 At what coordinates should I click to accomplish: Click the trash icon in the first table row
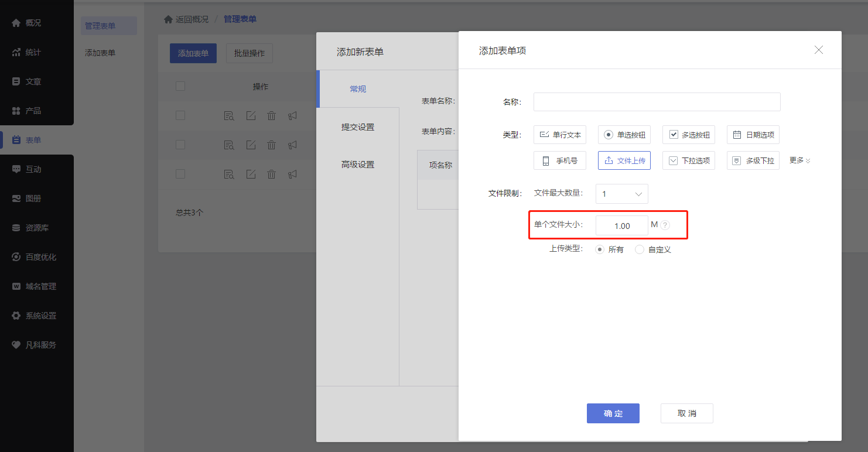[272, 115]
